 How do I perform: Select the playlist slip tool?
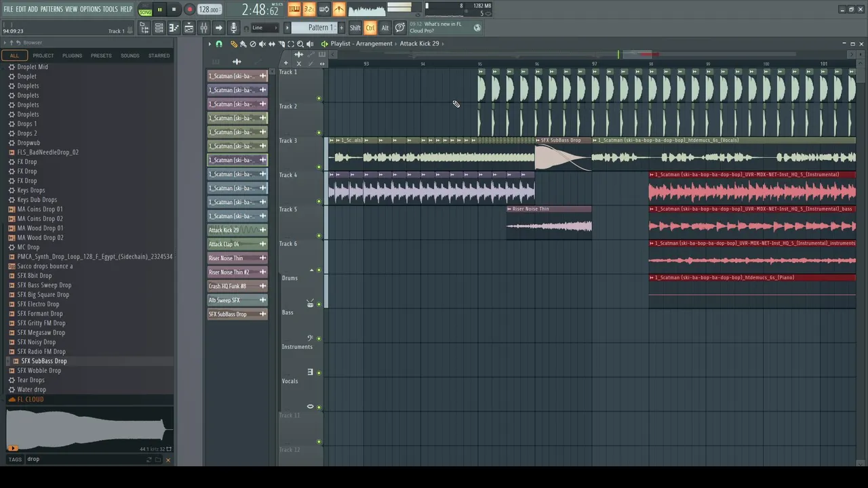pyautogui.click(x=272, y=44)
